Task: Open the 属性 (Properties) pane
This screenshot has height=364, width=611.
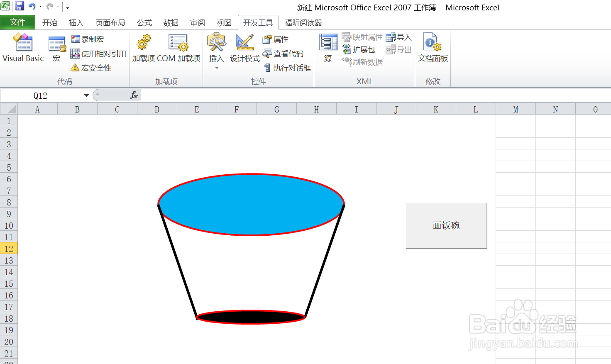Action: tap(276, 39)
